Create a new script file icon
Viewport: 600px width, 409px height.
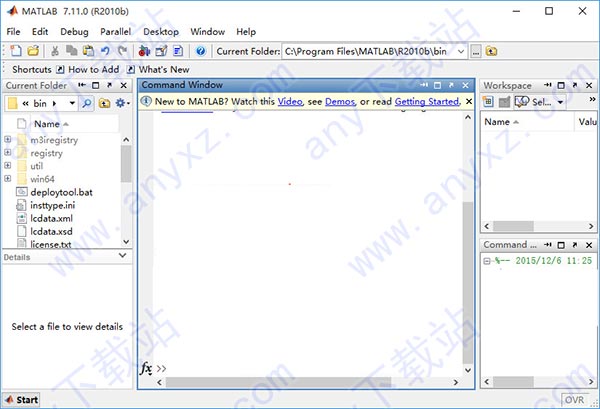(x=16, y=51)
